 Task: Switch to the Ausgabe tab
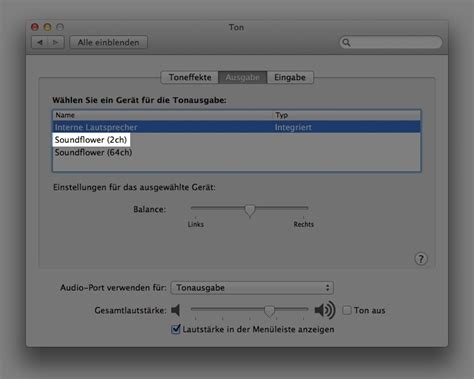click(x=243, y=77)
